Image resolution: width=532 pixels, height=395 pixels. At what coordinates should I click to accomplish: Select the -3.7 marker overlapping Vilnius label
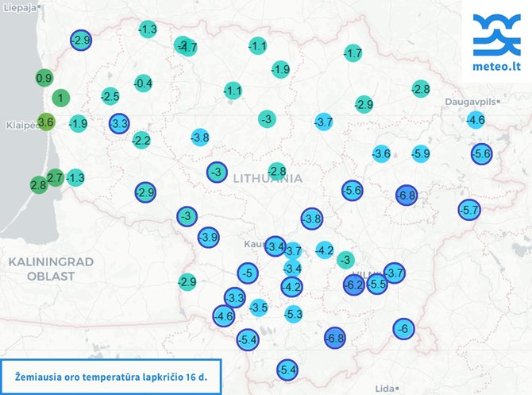395,273
